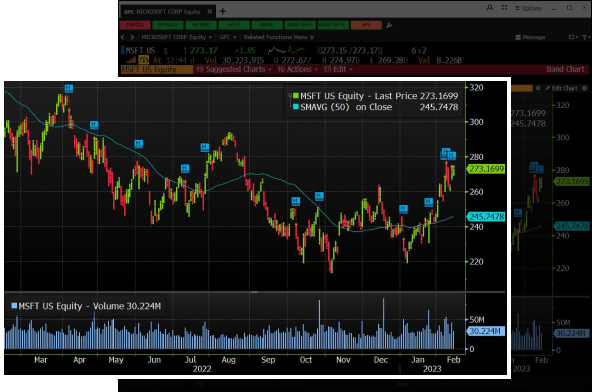Click the Message envelope link

tap(530, 37)
